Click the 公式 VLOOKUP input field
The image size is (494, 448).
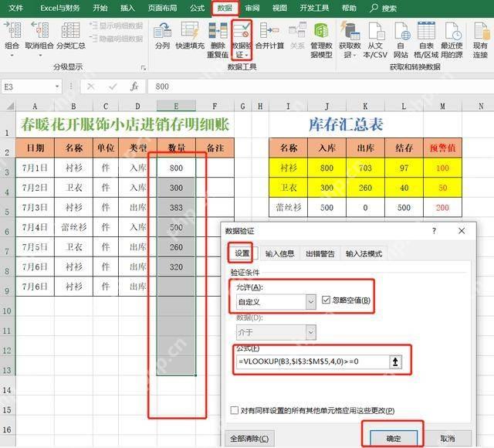[313, 361]
